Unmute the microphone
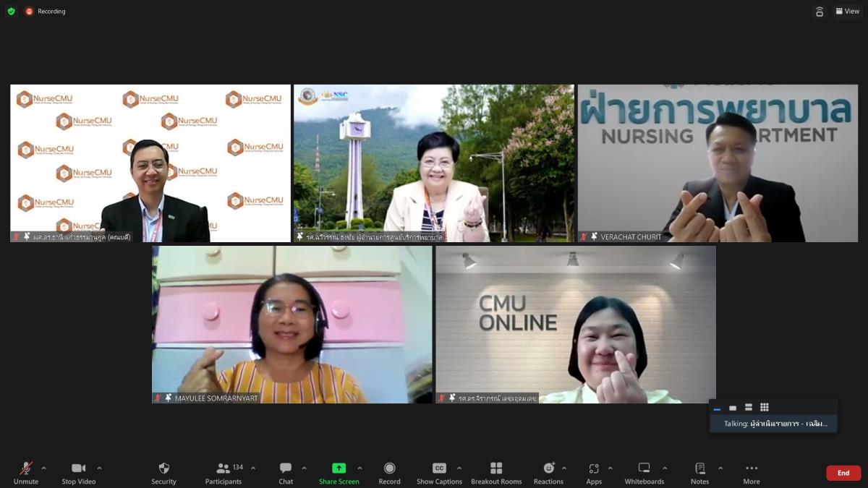Viewport: 868px width, 488px height. tap(25, 473)
